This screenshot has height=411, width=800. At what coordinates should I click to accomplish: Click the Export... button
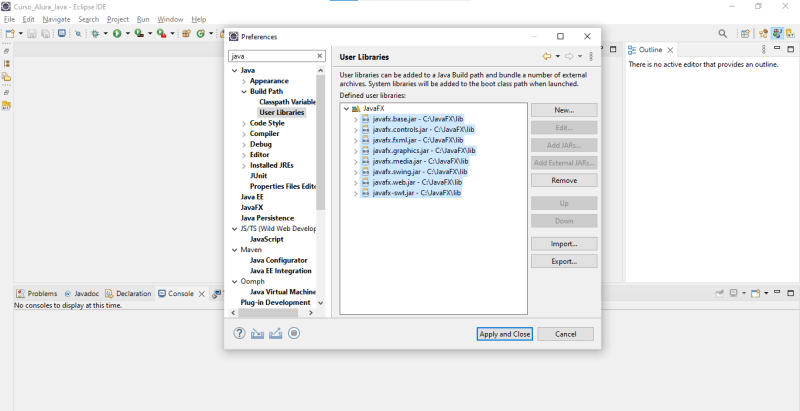click(x=564, y=261)
